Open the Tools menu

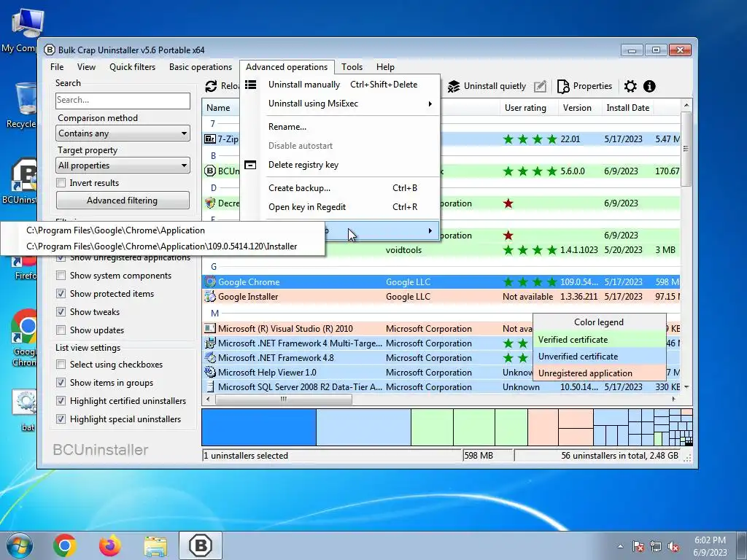(352, 67)
